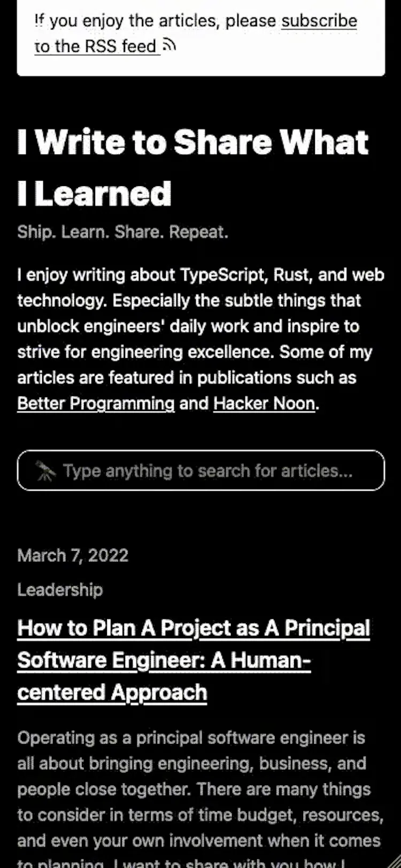Select the Leadership category label
The height and width of the screenshot is (868, 401).
point(60,590)
